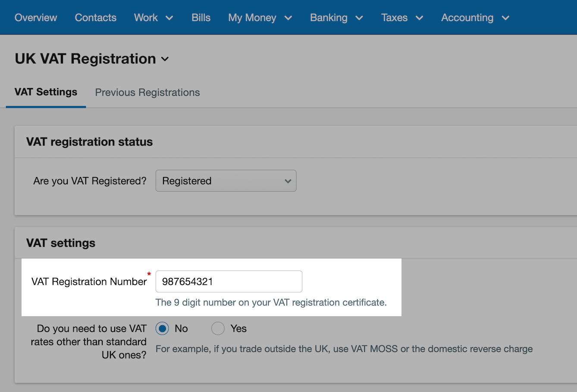This screenshot has width=577, height=392.
Task: Open the Accounting dropdown menu
Action: tap(474, 18)
